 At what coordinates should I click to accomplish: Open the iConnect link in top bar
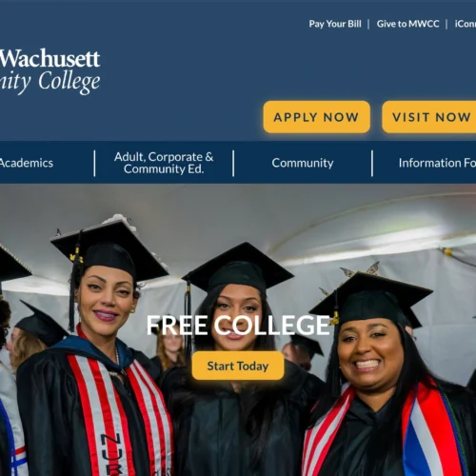[466, 24]
